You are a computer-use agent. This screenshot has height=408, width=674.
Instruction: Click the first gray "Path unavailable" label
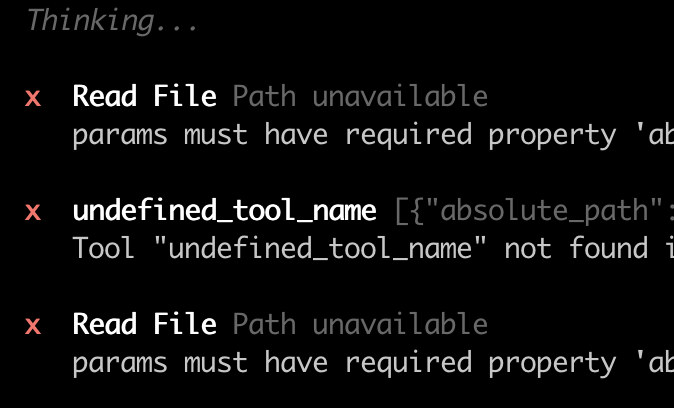coord(360,96)
